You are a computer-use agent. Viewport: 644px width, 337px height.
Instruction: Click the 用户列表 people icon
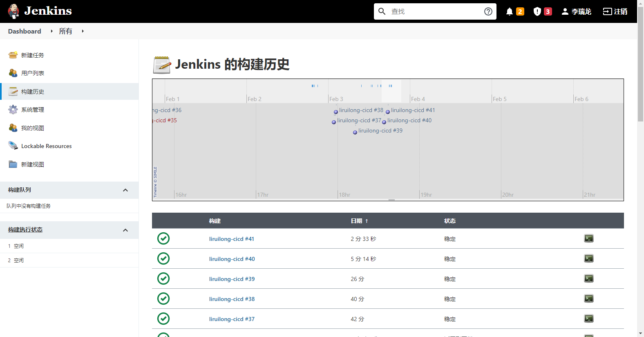[13, 73]
